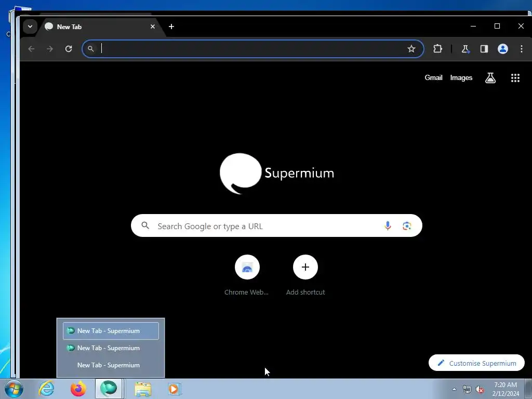Start voice search with microphone icon
This screenshot has width=532, height=399.
388,225
